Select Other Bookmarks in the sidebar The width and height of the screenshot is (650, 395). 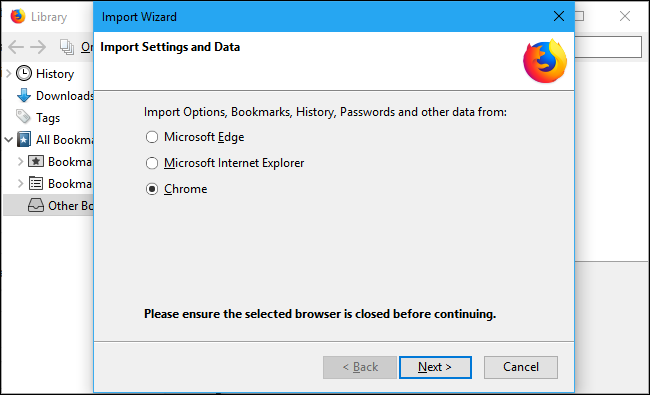[49, 206]
